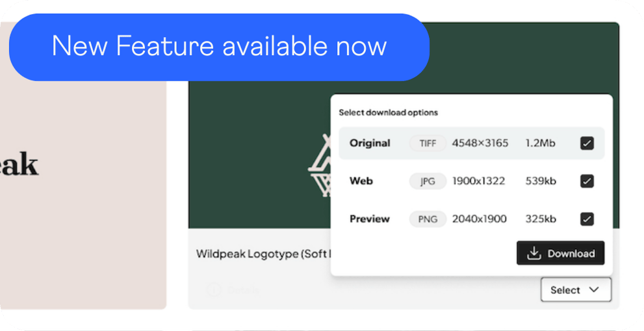Click the dark green logo preview thumbnail
The width and height of the screenshot is (644, 331).
260,162
